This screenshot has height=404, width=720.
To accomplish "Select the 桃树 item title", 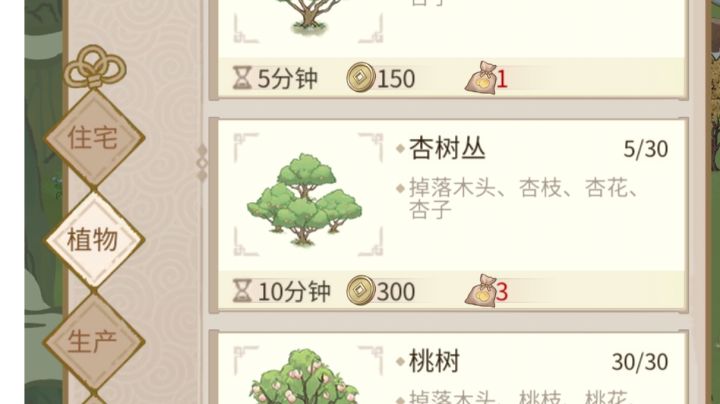I will [x=434, y=361].
